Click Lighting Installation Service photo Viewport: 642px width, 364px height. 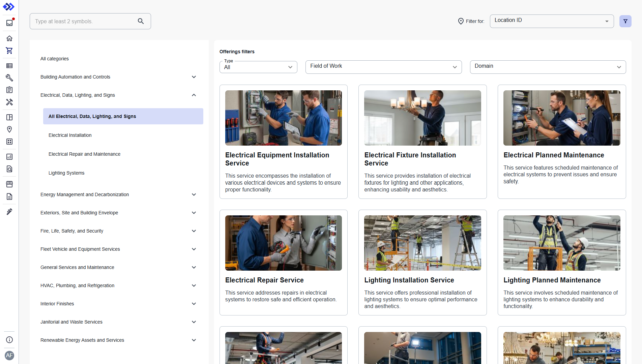pos(422,243)
